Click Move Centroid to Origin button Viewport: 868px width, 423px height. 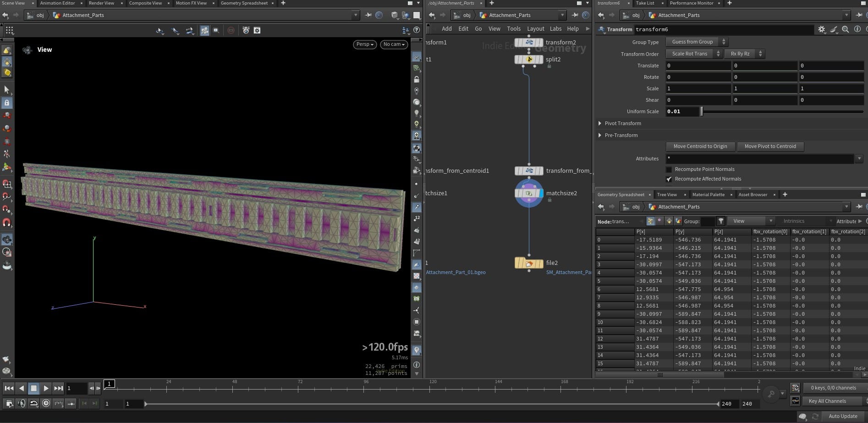click(700, 147)
